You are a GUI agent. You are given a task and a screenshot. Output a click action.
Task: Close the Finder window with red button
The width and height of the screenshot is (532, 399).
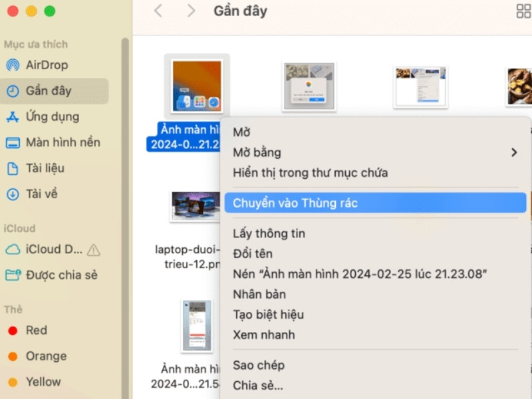(13, 11)
